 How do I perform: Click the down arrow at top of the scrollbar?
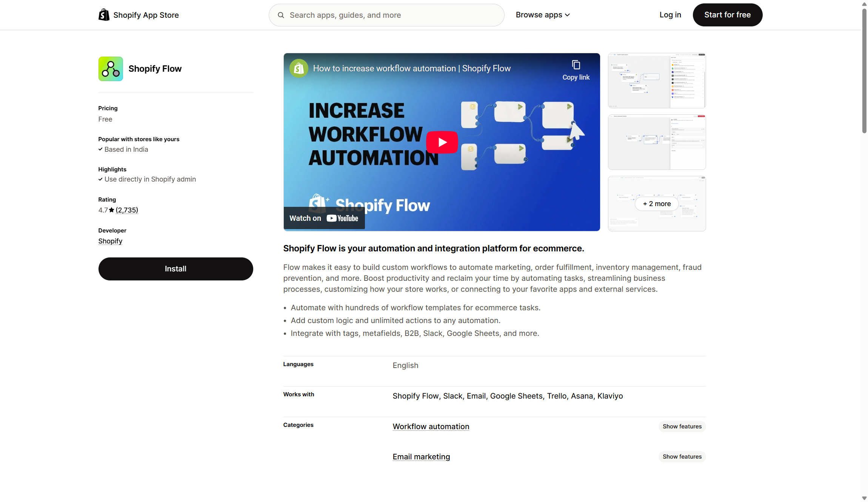(x=863, y=4)
